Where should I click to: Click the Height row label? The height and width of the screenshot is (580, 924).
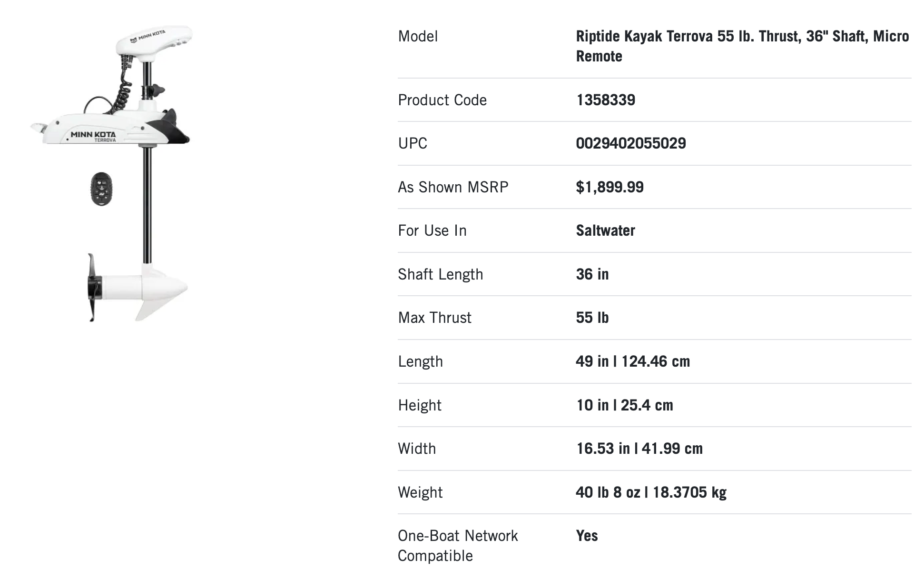click(x=419, y=405)
